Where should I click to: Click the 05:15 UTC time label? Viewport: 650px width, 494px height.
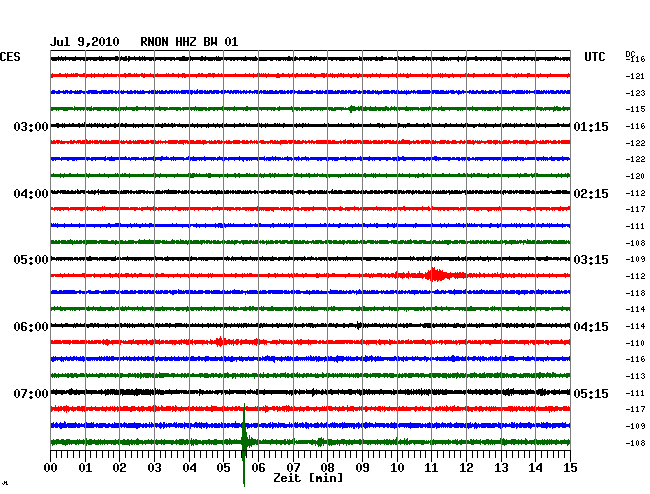[591, 393]
